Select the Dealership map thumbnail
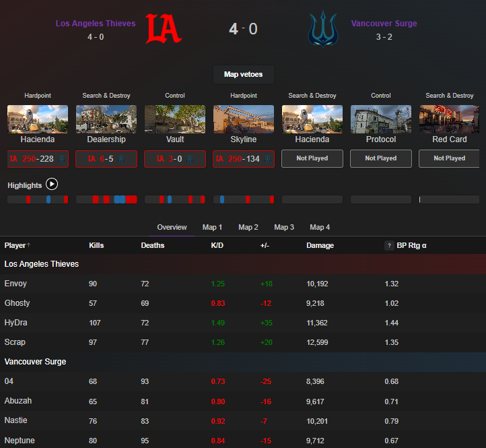The image size is (486, 448). [x=106, y=119]
